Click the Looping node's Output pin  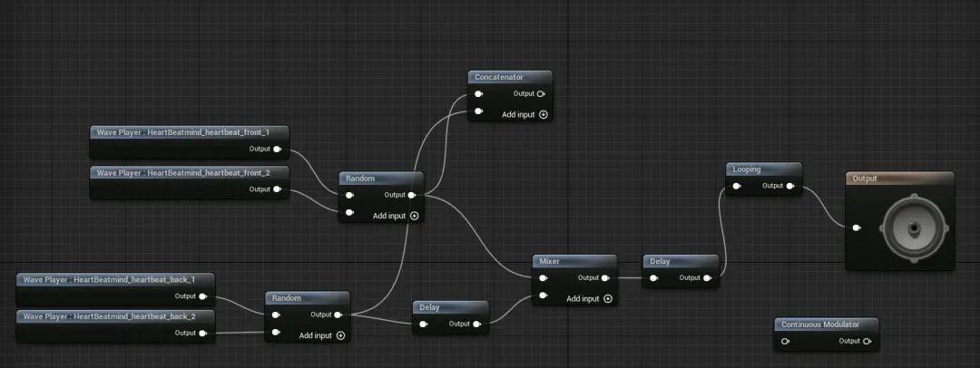coord(790,186)
